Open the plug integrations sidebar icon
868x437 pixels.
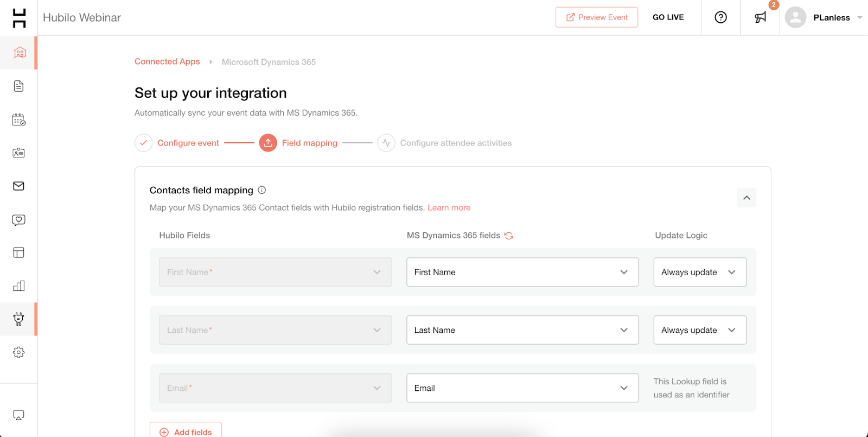(19, 319)
